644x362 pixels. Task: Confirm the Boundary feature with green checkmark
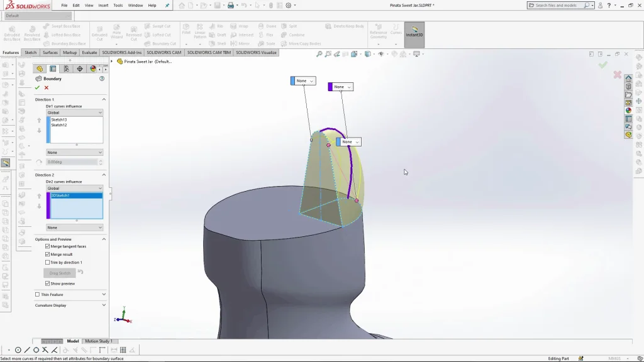pyautogui.click(x=37, y=88)
